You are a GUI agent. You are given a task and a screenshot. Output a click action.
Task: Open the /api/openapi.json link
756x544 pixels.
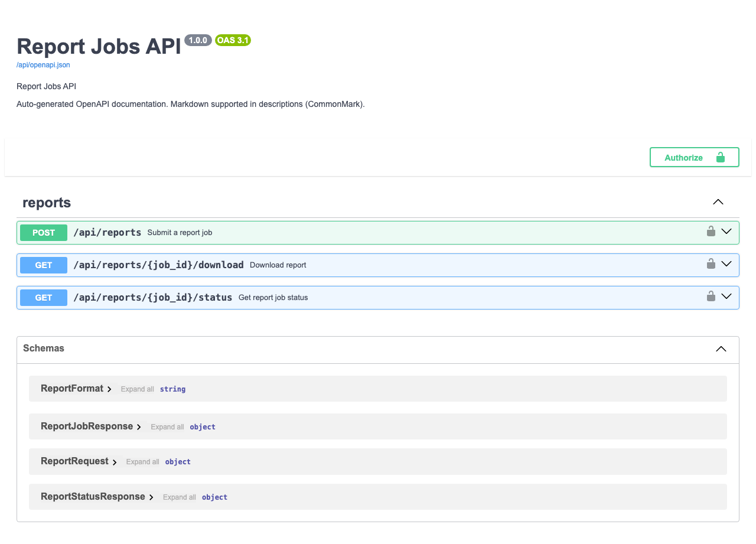click(43, 65)
